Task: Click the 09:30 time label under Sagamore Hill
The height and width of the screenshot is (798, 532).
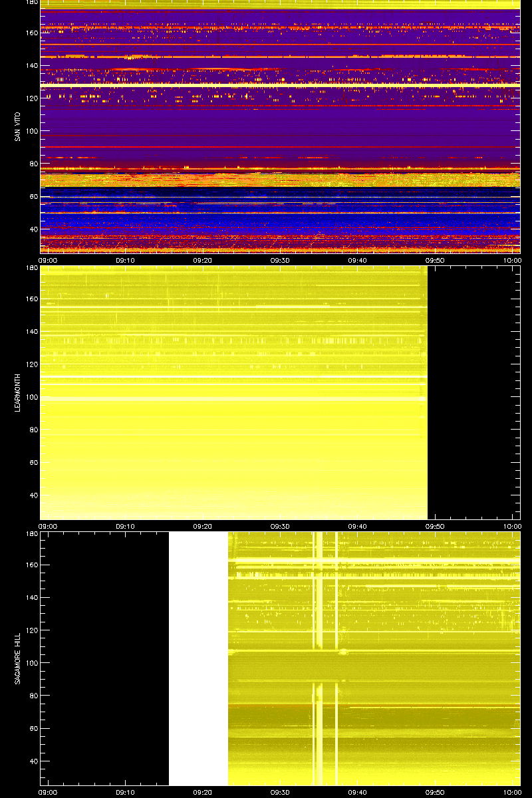Action: point(280,792)
